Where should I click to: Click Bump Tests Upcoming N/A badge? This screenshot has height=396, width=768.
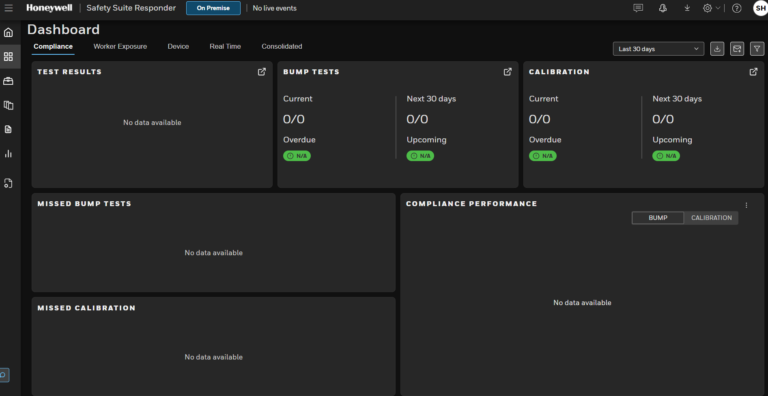pyautogui.click(x=420, y=156)
